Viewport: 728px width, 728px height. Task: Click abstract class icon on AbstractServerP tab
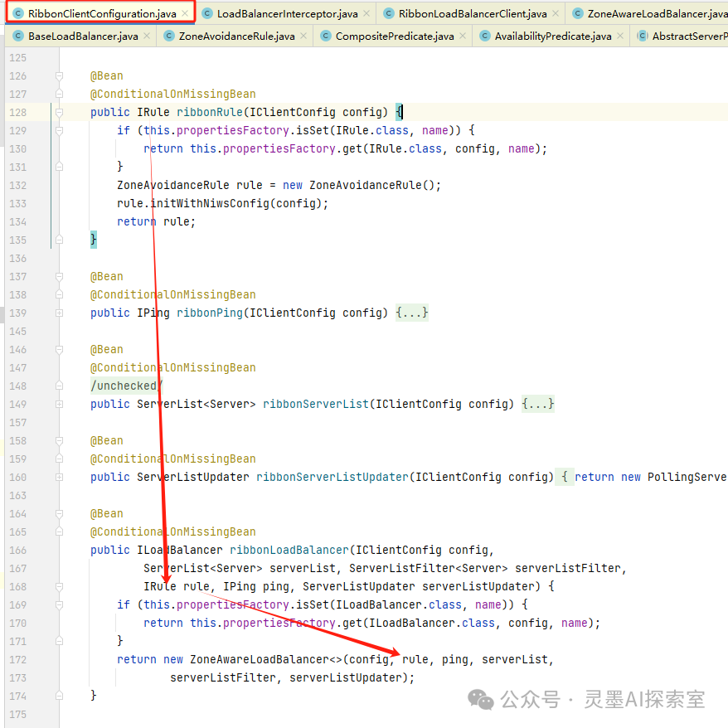[x=642, y=36]
